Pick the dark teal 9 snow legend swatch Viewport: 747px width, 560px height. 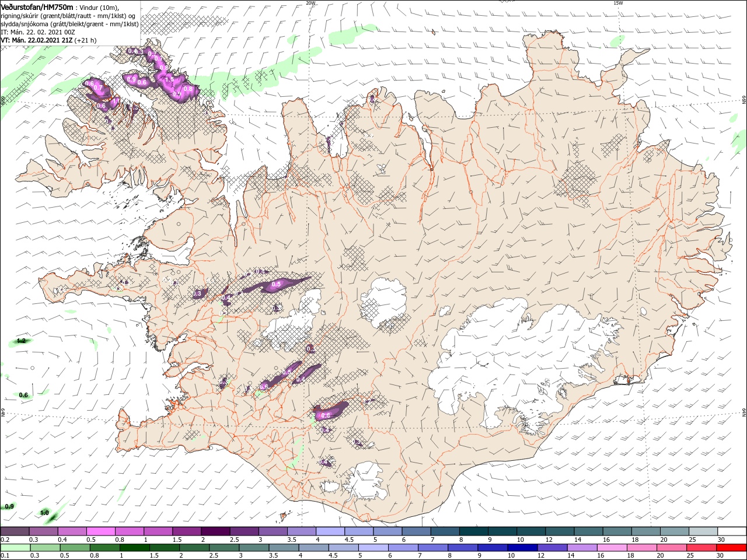[x=501, y=531]
